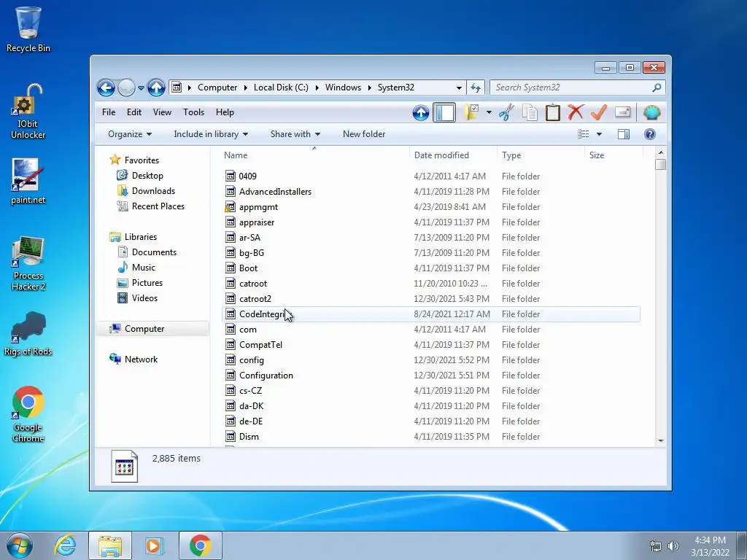
Task: Click the folder icon beside Dism
Action: 231,436
